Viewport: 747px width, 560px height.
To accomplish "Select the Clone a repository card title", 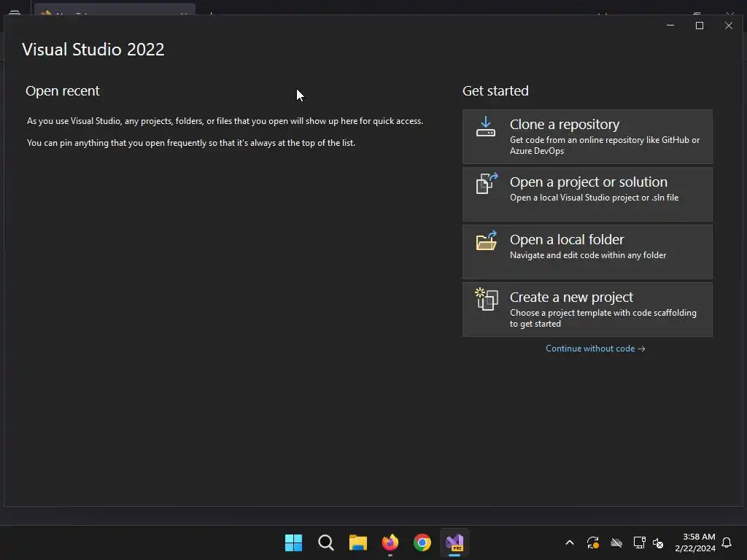I will tap(564, 124).
